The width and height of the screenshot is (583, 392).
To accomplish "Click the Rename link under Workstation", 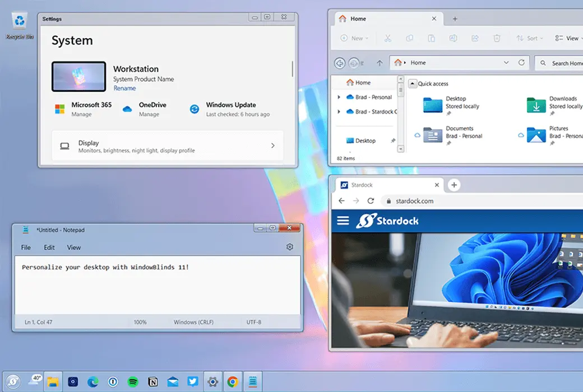I will 124,88.
